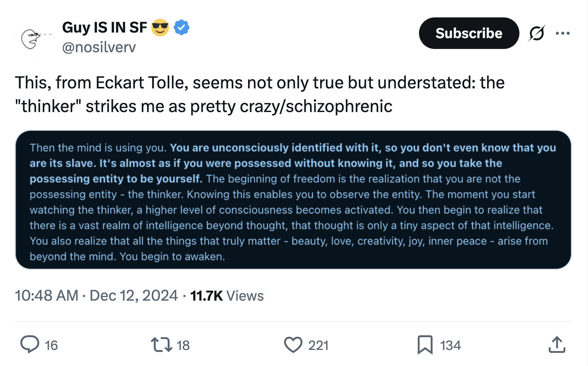The height and width of the screenshot is (366, 588).
Task: Click the Subscribe button
Action: pyautogui.click(x=469, y=33)
